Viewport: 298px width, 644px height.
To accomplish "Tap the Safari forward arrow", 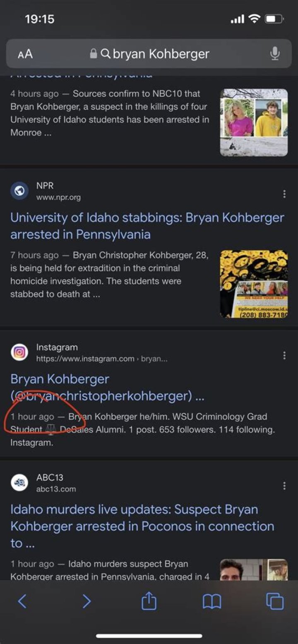I will click(x=86, y=601).
